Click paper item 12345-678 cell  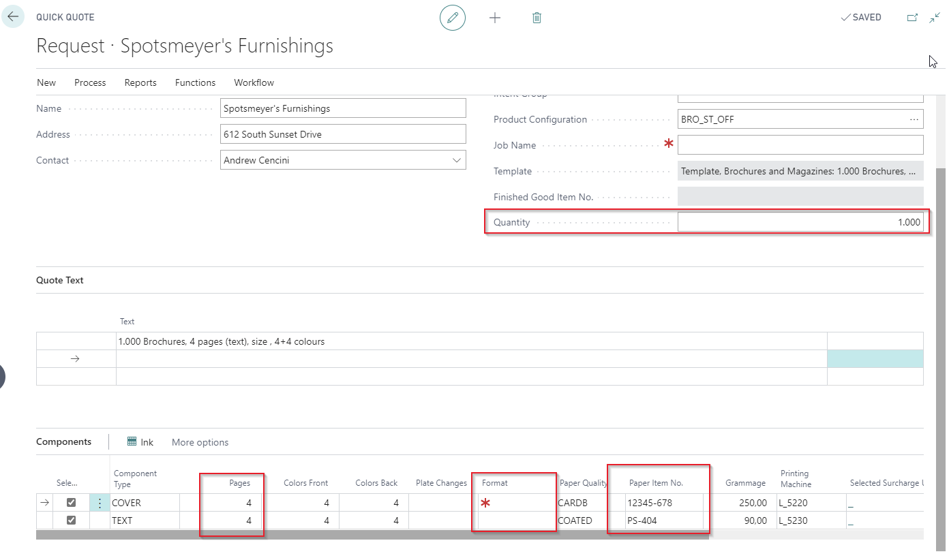point(665,503)
